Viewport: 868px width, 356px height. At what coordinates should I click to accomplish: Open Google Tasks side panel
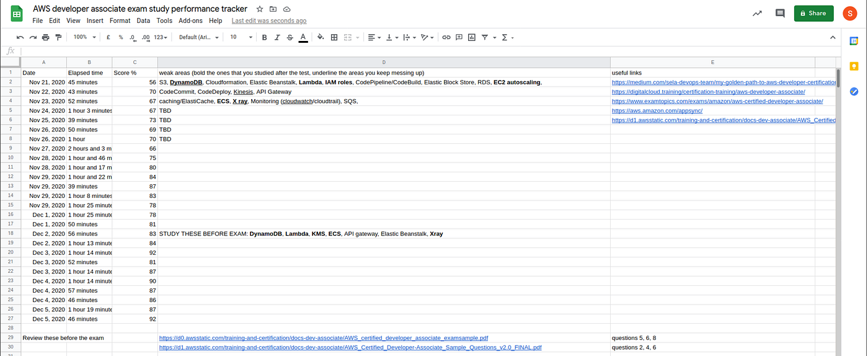pyautogui.click(x=854, y=91)
